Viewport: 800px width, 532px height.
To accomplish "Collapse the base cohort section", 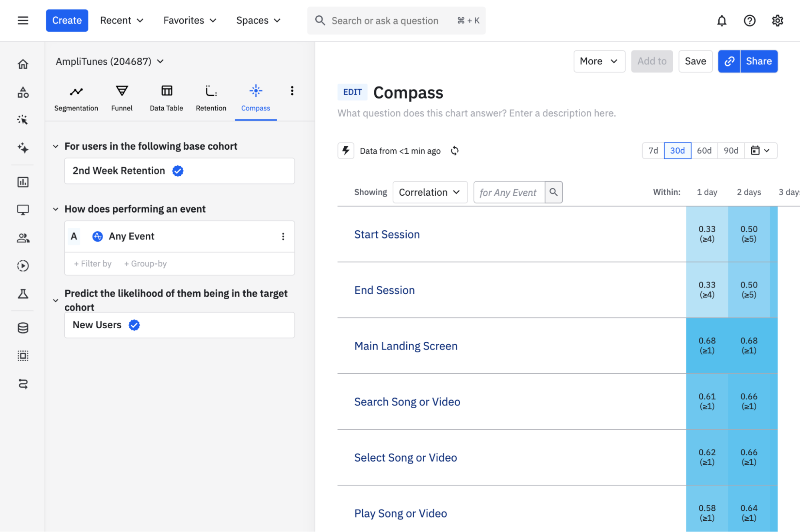I will pyautogui.click(x=56, y=147).
